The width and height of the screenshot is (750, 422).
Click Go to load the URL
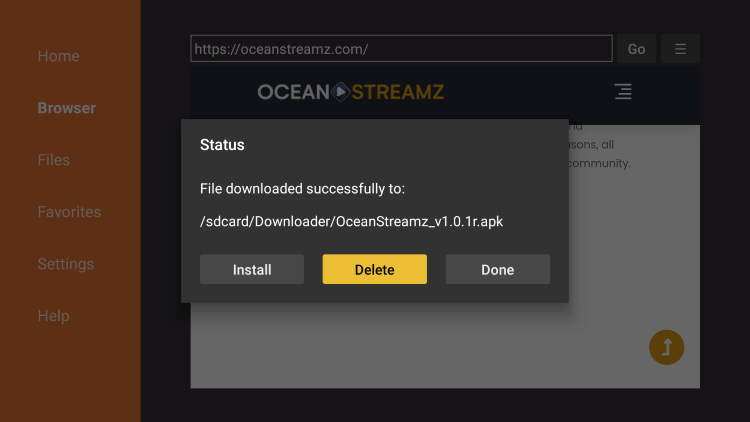636,48
